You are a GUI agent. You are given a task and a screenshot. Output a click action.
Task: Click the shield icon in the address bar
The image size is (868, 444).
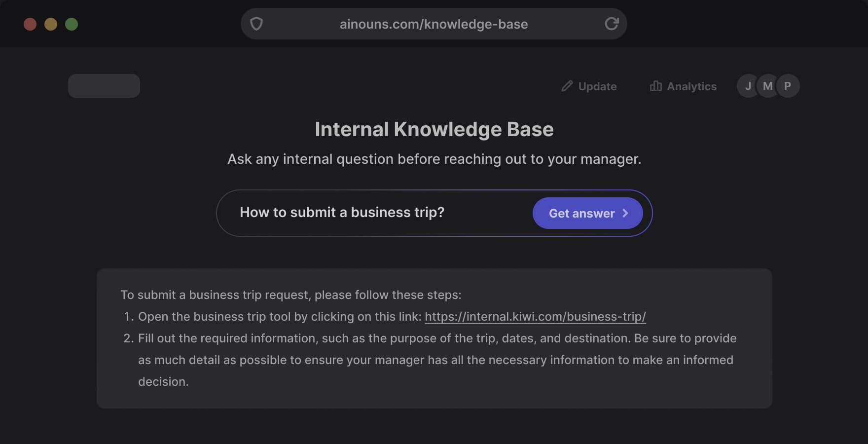tap(257, 24)
